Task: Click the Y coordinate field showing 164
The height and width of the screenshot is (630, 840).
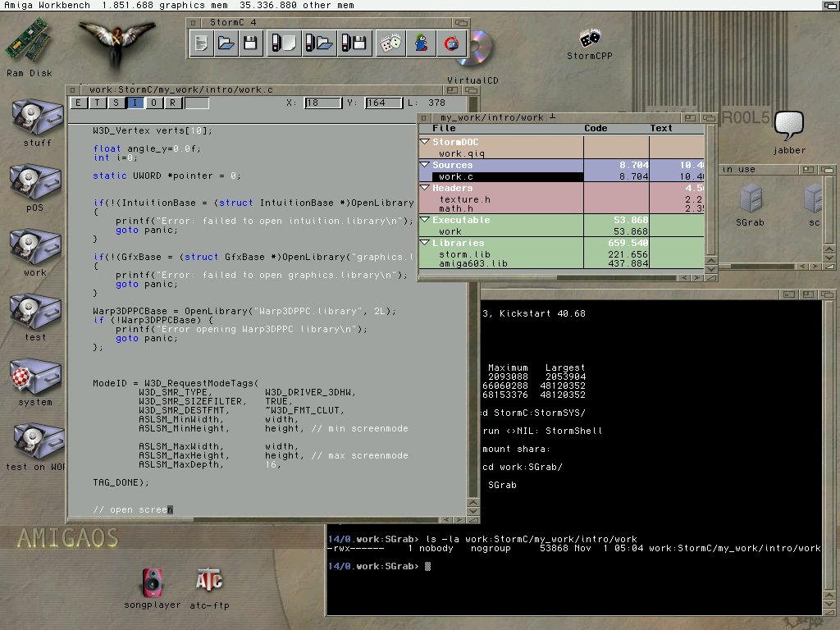Action: point(384,103)
